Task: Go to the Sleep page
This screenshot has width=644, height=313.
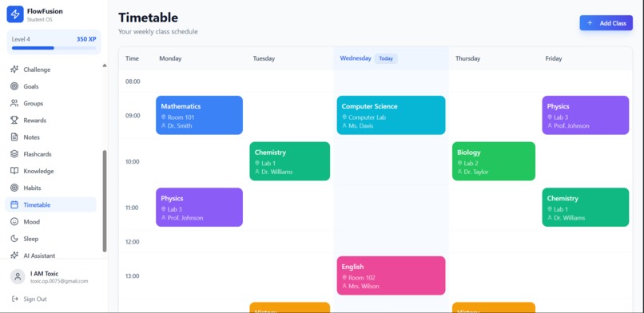Action: click(x=50, y=238)
